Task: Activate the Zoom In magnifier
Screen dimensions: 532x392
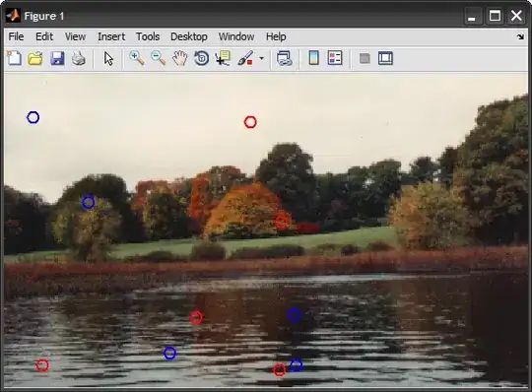Action: coord(137,58)
